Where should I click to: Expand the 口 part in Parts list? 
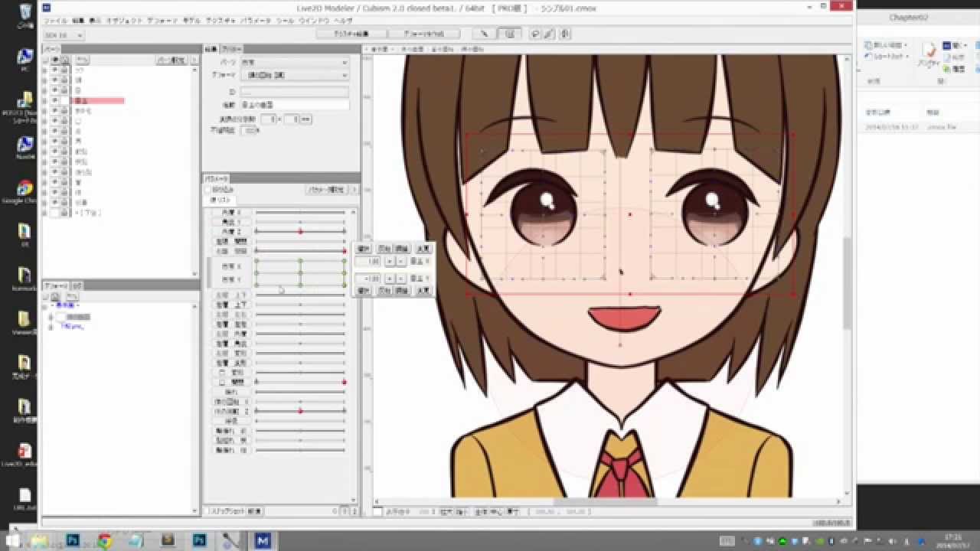click(45, 121)
